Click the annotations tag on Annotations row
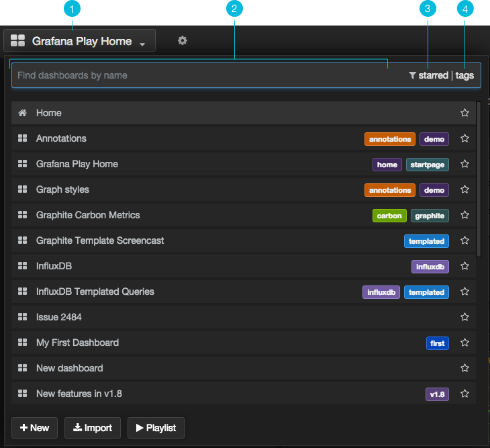The height and width of the screenshot is (448, 490). click(390, 139)
